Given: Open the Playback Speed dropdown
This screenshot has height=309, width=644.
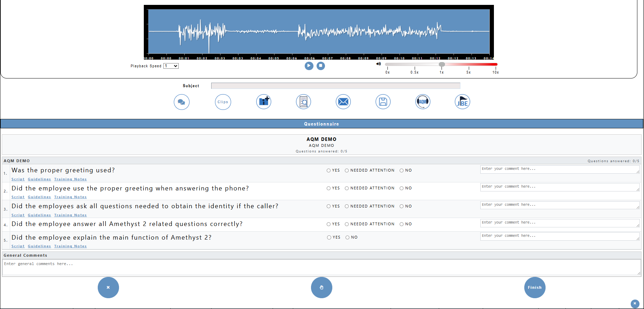Looking at the screenshot, I should (x=171, y=66).
